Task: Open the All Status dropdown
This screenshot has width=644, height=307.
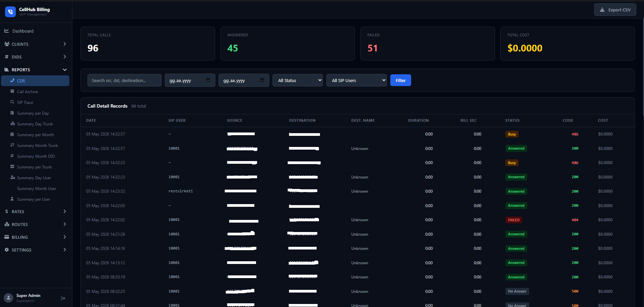Action: click(298, 80)
